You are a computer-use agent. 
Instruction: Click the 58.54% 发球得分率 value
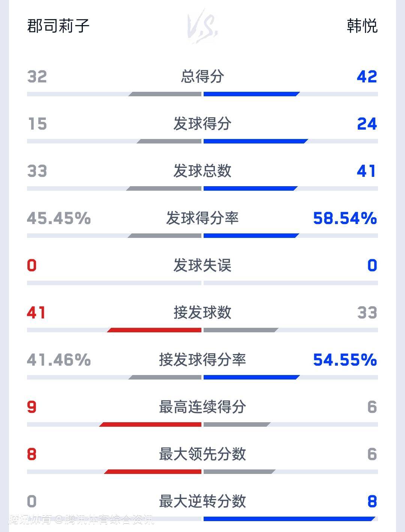click(x=345, y=218)
